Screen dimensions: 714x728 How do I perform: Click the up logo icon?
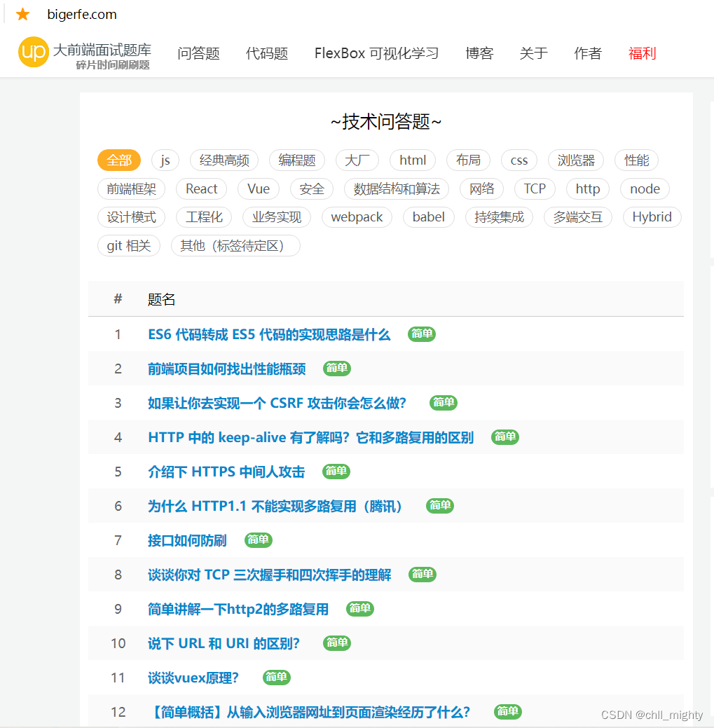(x=32, y=53)
